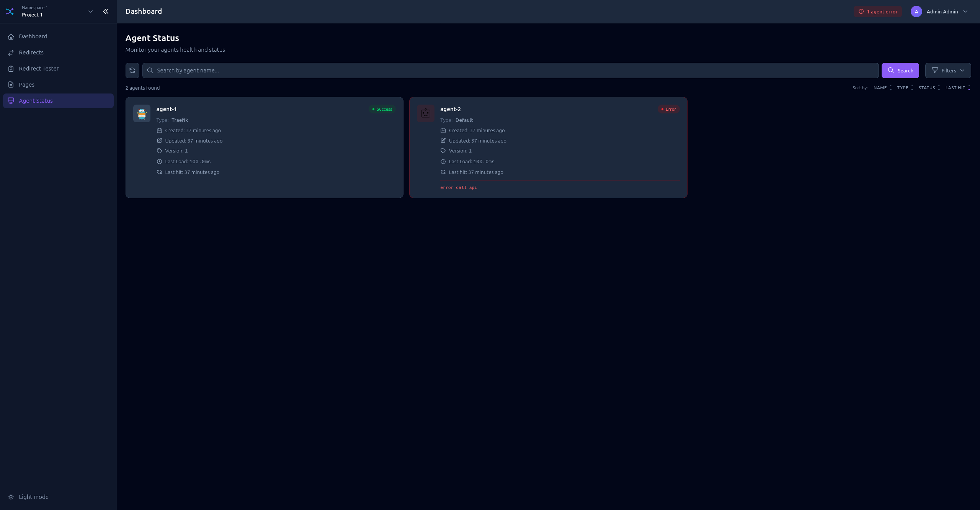Click agent-1 Traefik avatar icon
980x510 pixels.
click(x=142, y=113)
